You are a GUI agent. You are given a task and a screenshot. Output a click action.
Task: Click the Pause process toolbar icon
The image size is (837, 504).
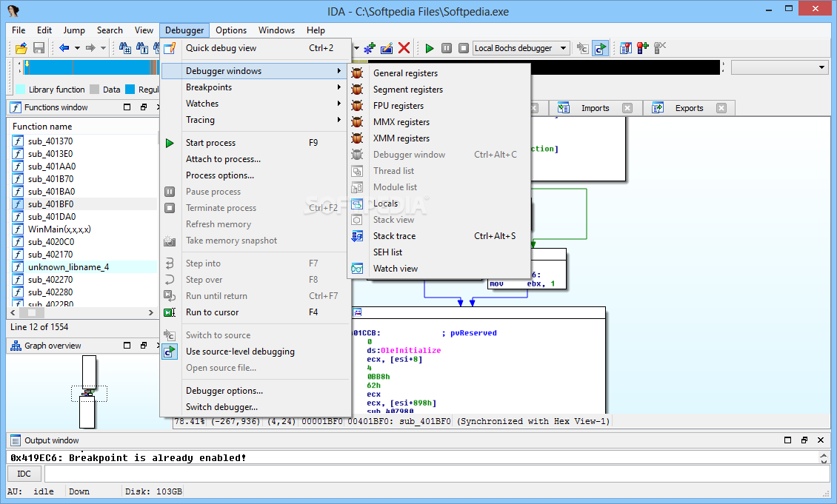pos(447,48)
